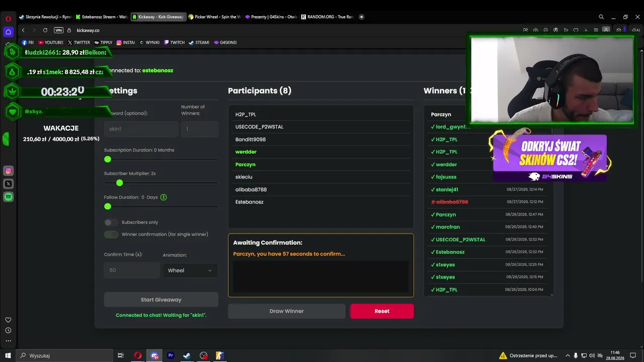The height and width of the screenshot is (362, 644).
Task: Click the site padlock security icon
Action: click(x=69, y=30)
